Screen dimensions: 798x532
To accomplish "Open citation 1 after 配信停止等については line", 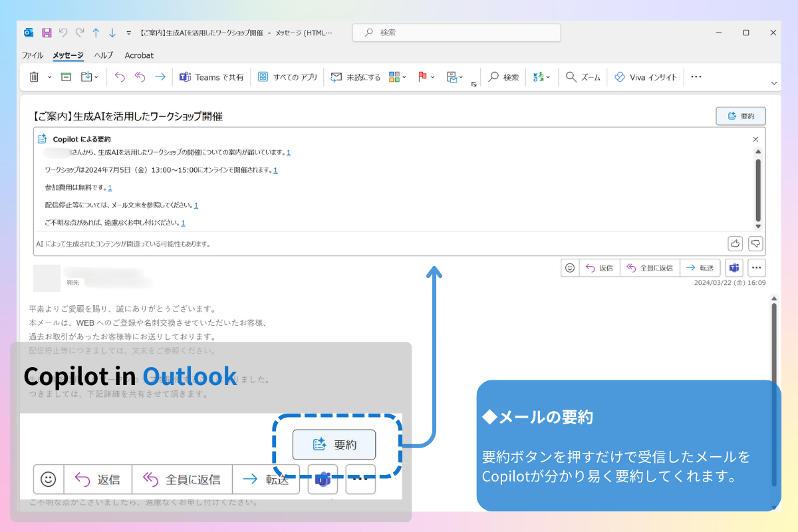I will coord(196,205).
